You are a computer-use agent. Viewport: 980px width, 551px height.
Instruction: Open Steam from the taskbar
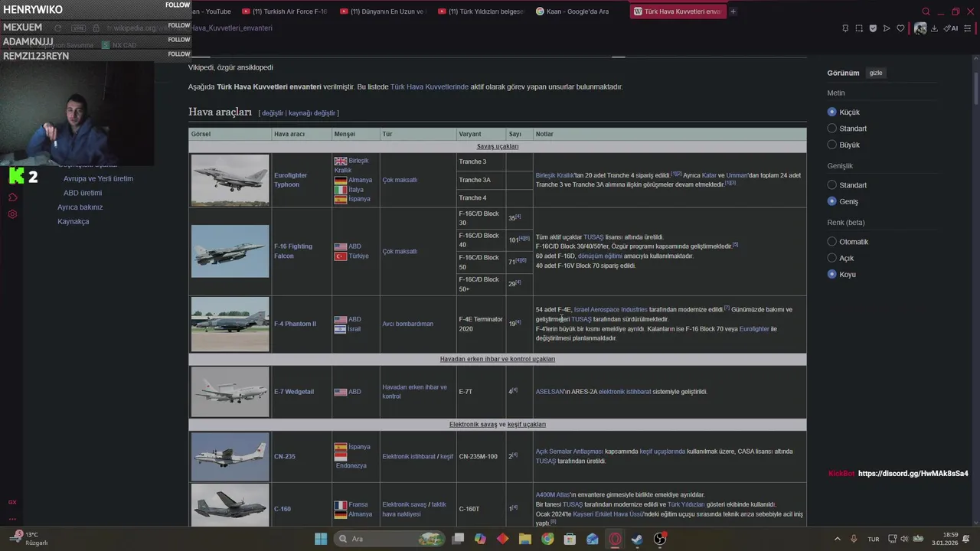click(637, 539)
